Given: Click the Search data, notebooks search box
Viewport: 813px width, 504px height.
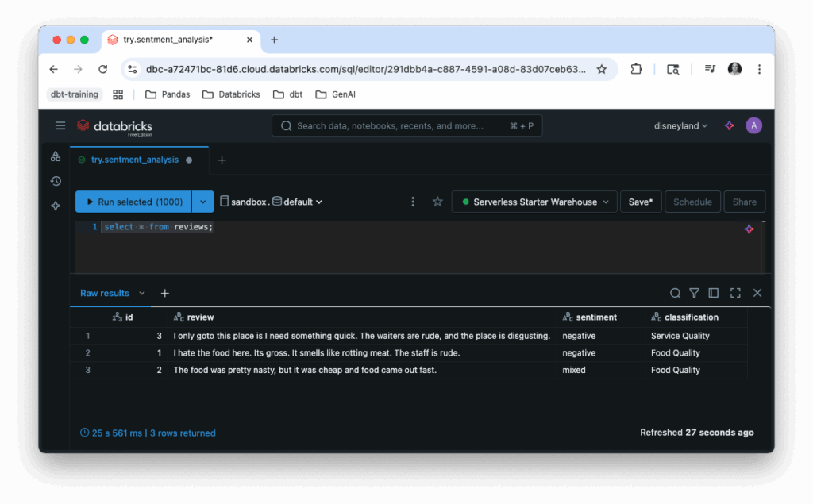Looking at the screenshot, I should pyautogui.click(x=406, y=125).
